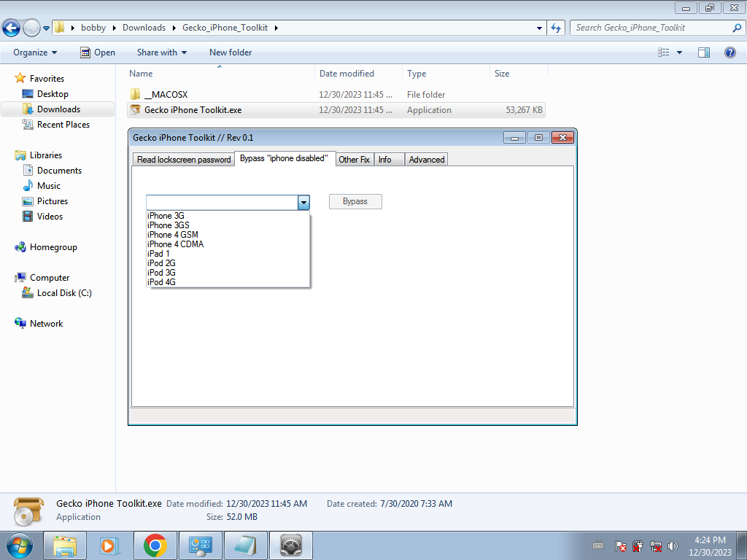The height and width of the screenshot is (560, 747).
Task: Open the Windows Start menu
Action: 20,545
